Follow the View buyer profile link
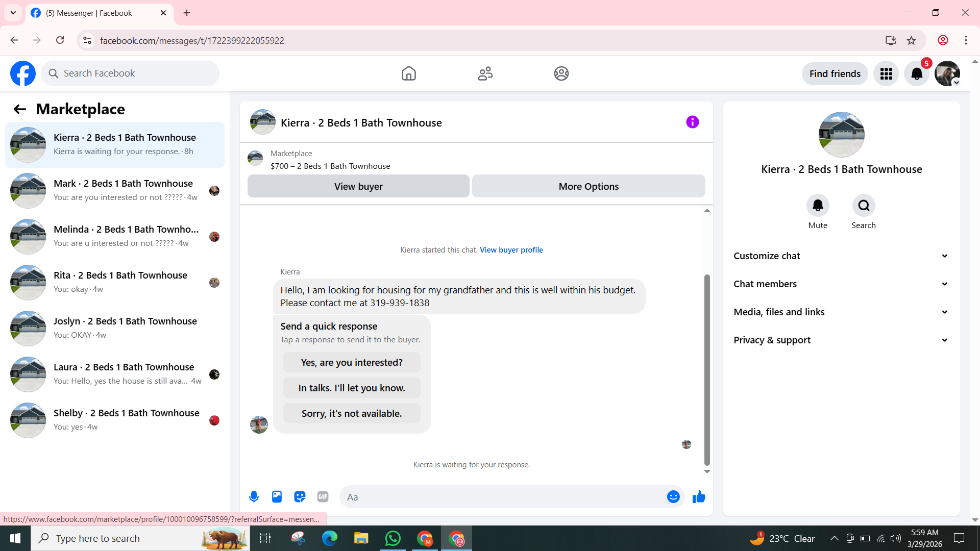 (x=511, y=250)
